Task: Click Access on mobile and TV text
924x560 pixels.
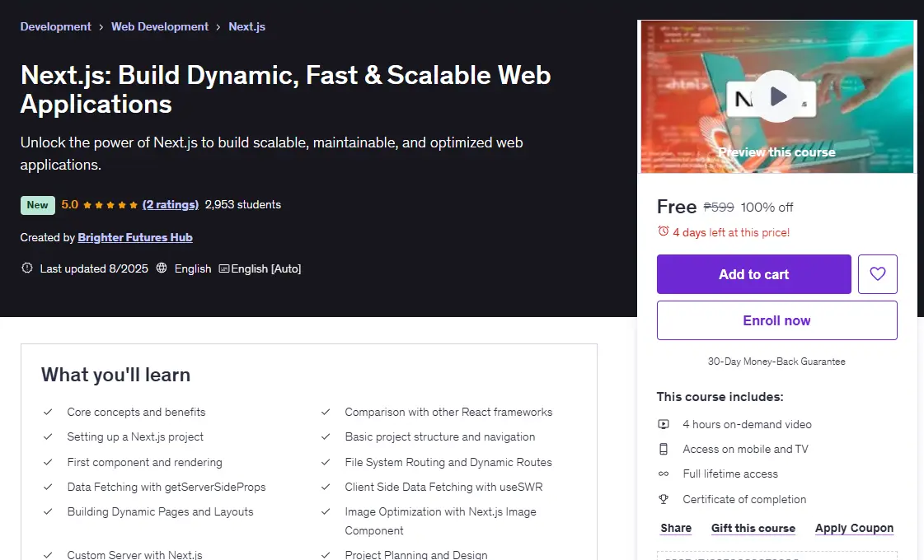Action: tap(745, 449)
